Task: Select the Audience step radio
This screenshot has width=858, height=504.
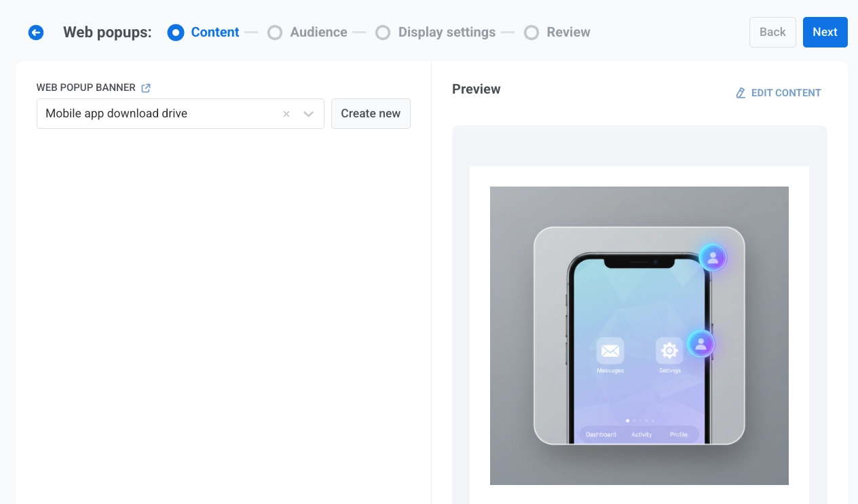Action: click(275, 33)
